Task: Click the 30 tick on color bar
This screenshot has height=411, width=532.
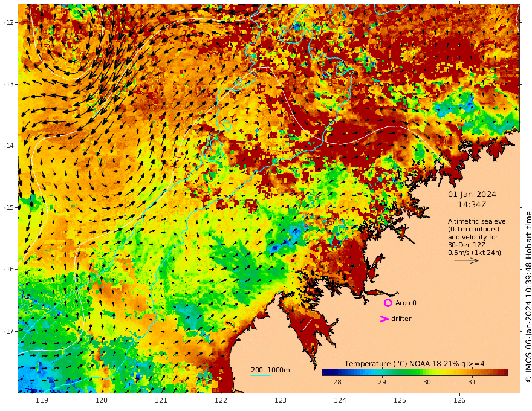Action: click(x=427, y=382)
